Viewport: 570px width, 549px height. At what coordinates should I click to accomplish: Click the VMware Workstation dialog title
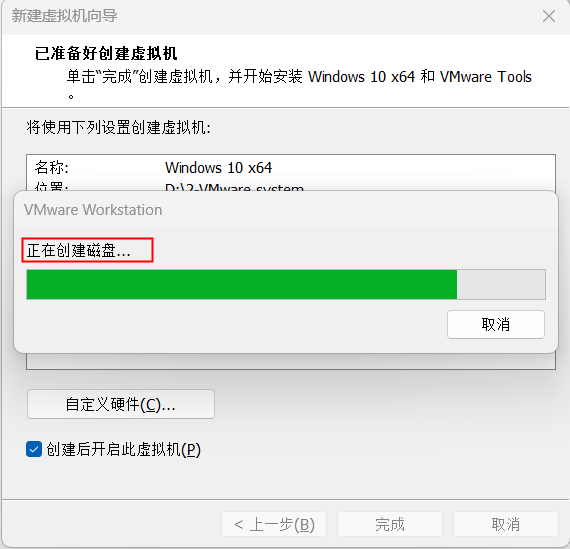[x=93, y=210]
